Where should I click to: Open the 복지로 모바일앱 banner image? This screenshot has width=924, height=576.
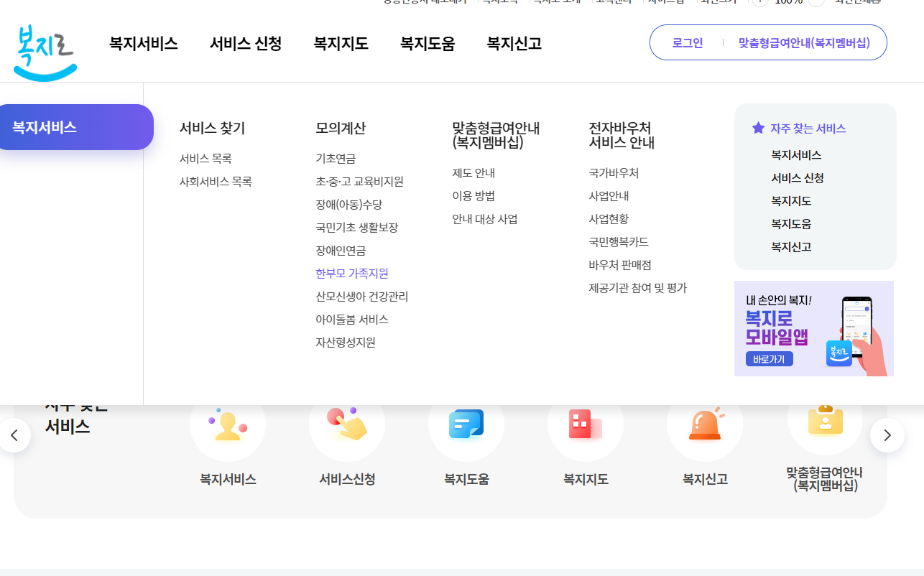[x=814, y=328]
